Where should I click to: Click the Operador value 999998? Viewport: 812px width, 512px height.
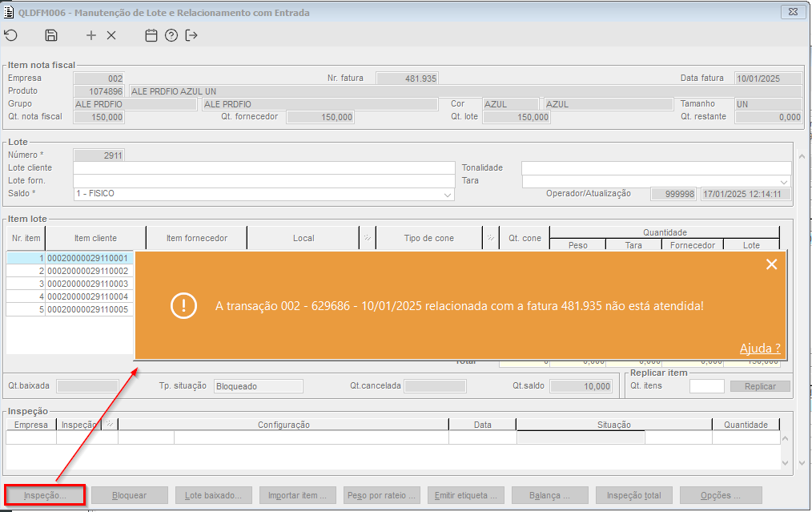pyautogui.click(x=673, y=194)
